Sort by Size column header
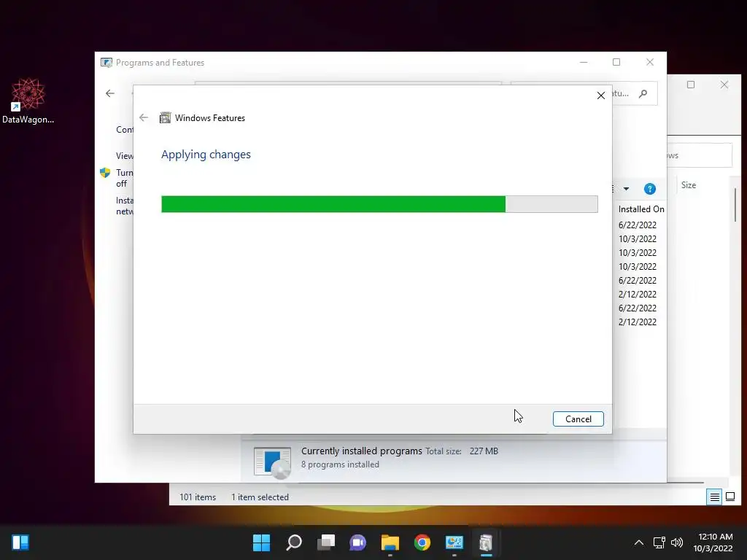This screenshot has height=560, width=747. pyautogui.click(x=689, y=185)
